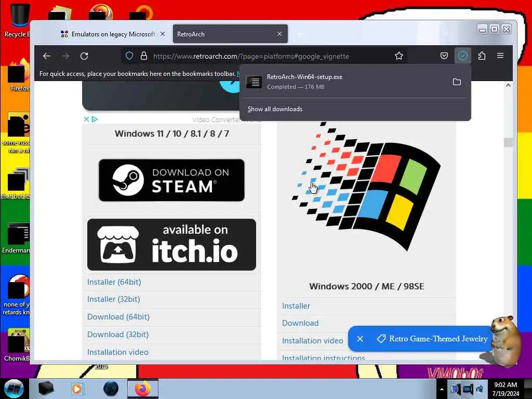
Task: Show RetroArch-Win64-setup.exe in its folder
Action: coord(457,82)
